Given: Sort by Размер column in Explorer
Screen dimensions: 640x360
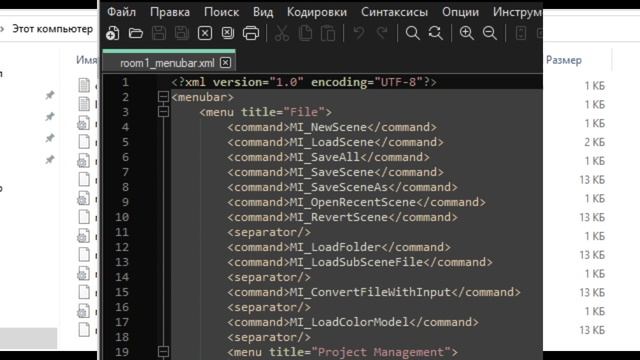Looking at the screenshot, I should (x=564, y=60).
